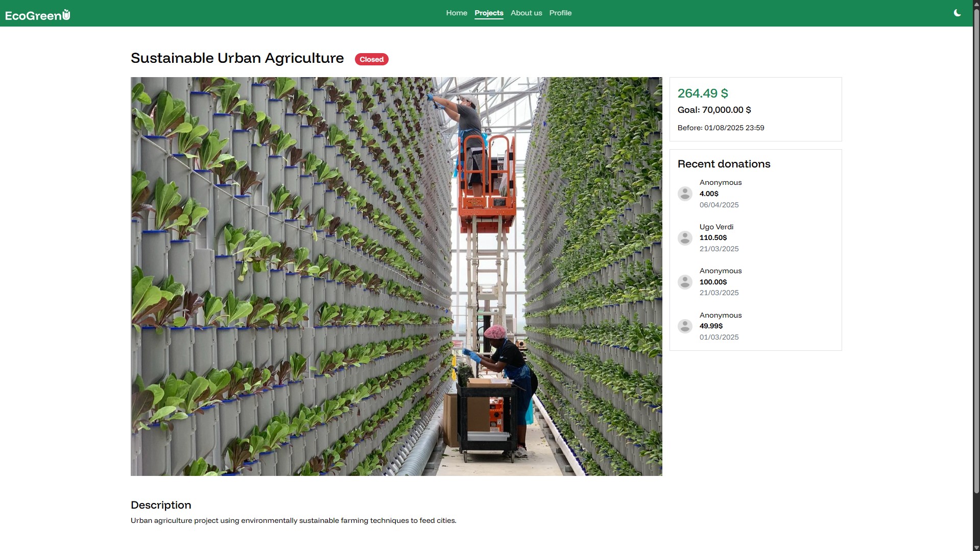
Task: Click the EcoGreen logo
Action: [x=38, y=15]
